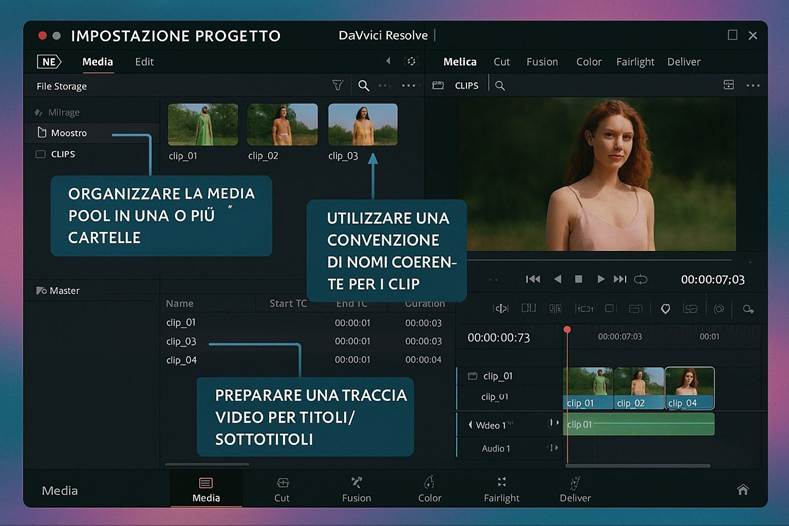Click the refresh sync icon near Edit tab
Viewport: 789px width, 526px height.
pyautogui.click(x=411, y=61)
